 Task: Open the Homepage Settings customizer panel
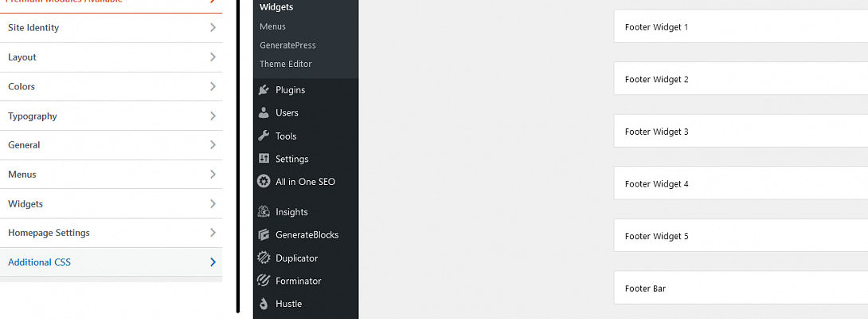tap(111, 233)
